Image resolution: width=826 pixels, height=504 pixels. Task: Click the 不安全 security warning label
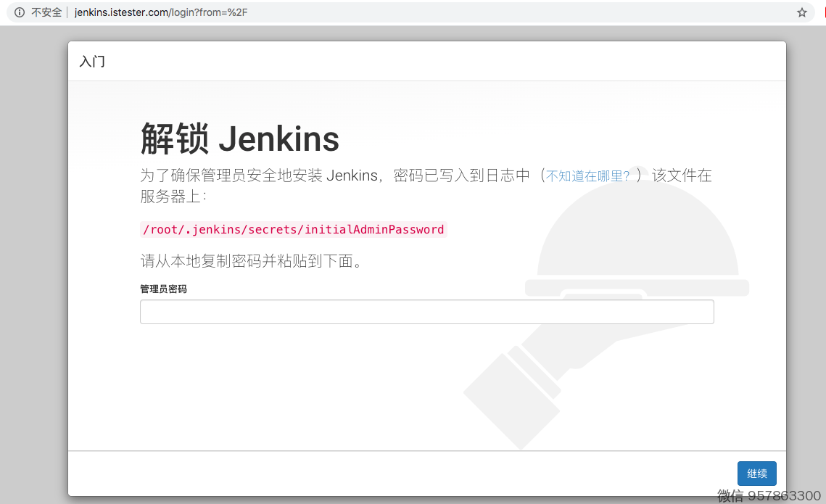pyautogui.click(x=46, y=12)
